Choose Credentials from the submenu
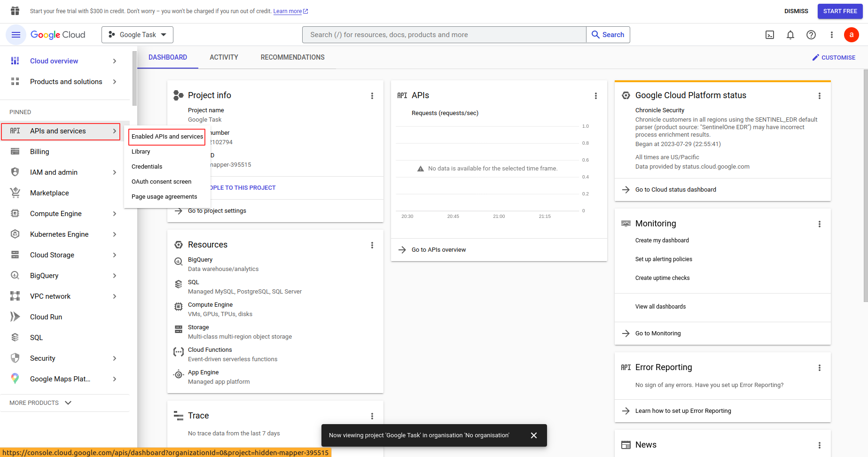Screen dimensions: 868x457 [x=147, y=167]
